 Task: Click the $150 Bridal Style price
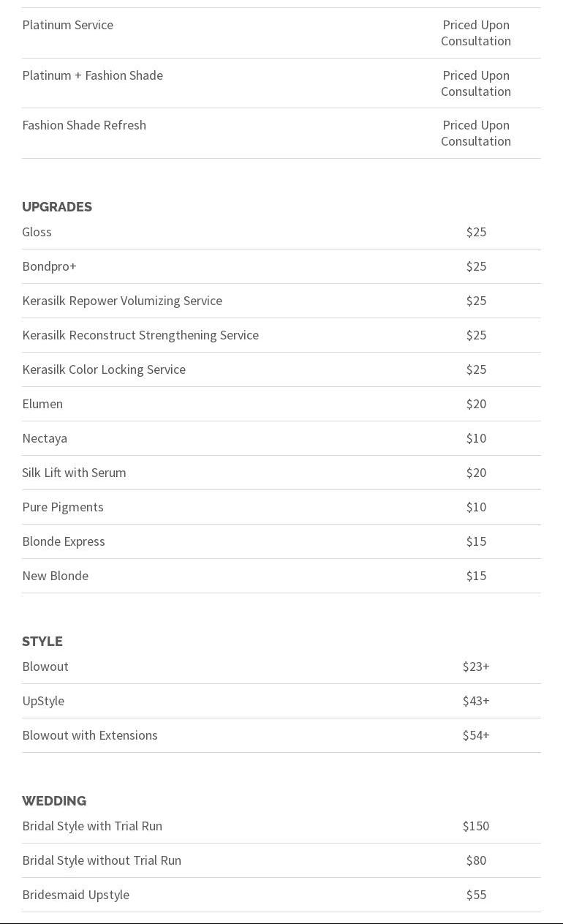(476, 826)
